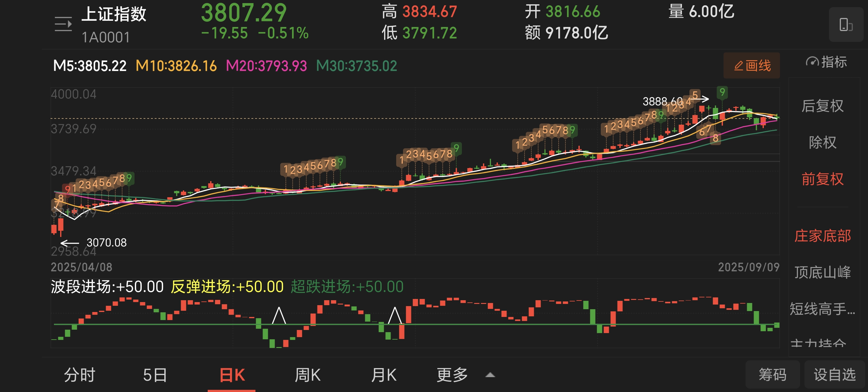Switch to the 分时 chart tab
868x392 pixels.
(80, 374)
